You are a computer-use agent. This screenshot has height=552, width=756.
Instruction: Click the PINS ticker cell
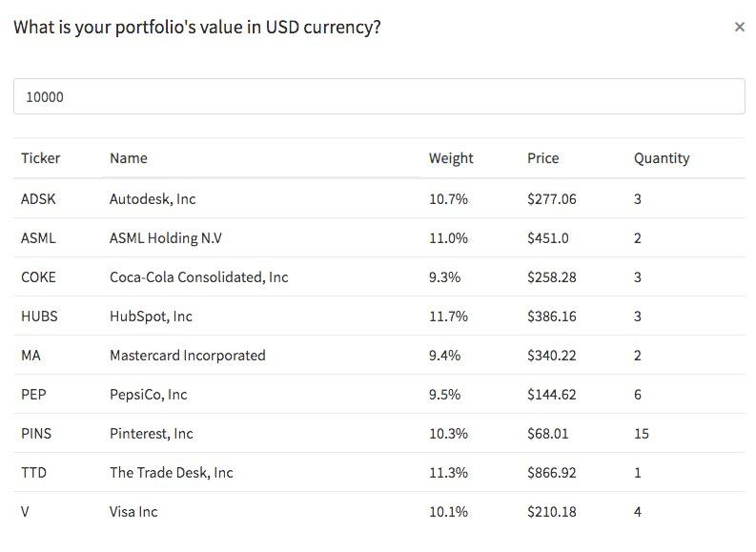point(36,434)
